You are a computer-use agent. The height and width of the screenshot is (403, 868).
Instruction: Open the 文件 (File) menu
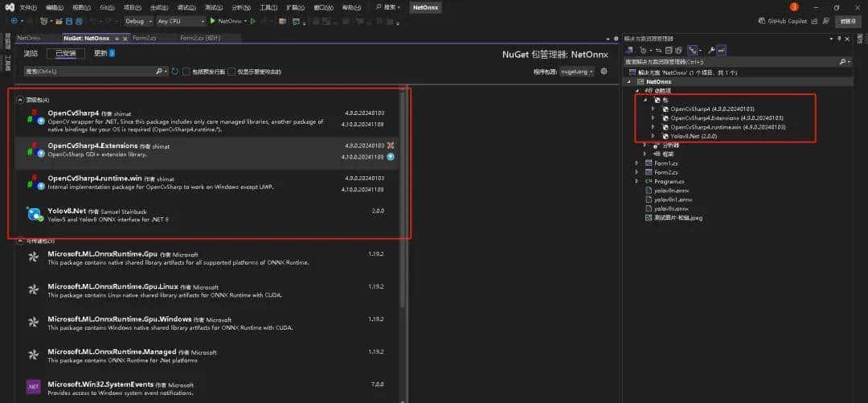[x=27, y=8]
